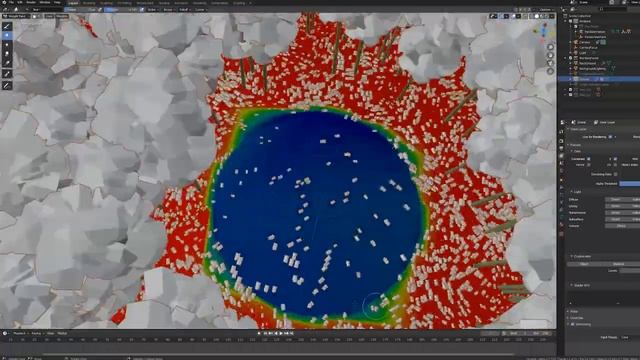Open the Edit menu

(19, 2)
